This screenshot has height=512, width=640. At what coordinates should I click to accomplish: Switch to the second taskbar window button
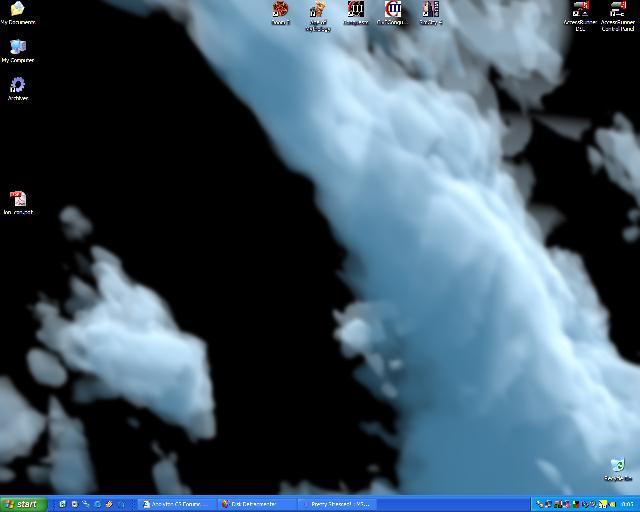point(256,504)
